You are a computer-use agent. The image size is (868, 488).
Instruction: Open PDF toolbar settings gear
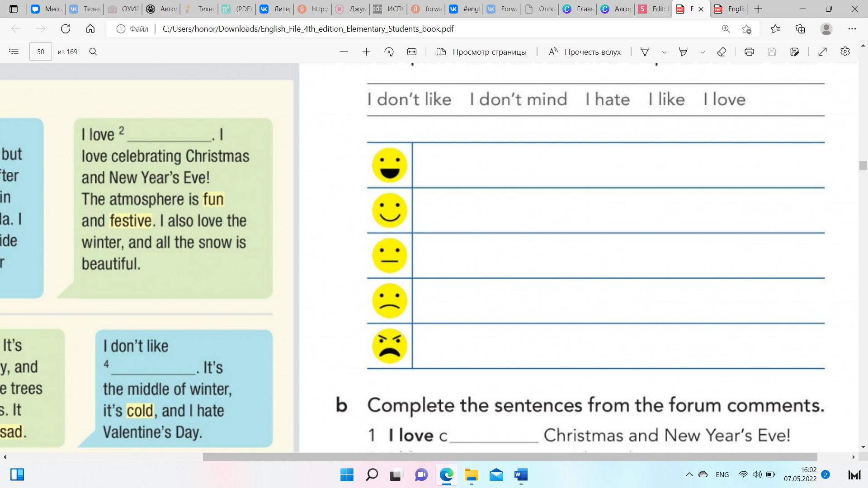tap(845, 52)
